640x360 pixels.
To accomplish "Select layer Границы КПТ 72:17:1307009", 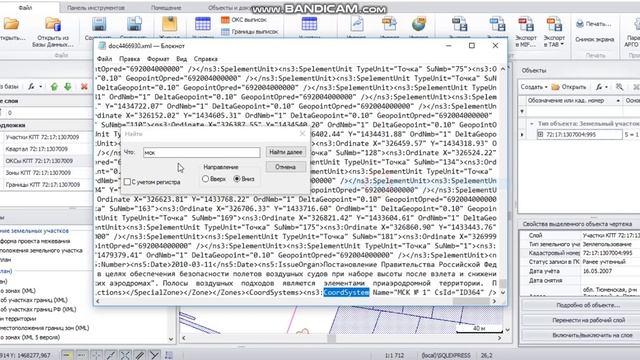I will [43, 184].
